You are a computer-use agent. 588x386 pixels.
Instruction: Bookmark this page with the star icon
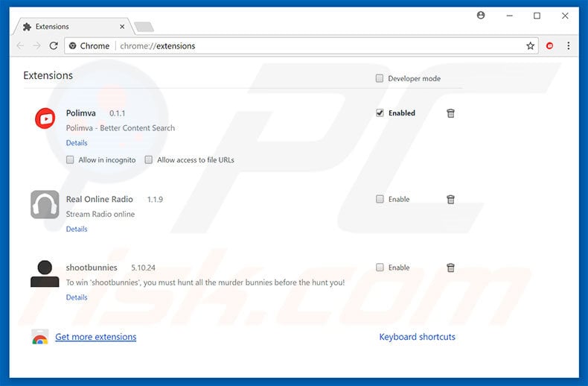click(x=530, y=45)
